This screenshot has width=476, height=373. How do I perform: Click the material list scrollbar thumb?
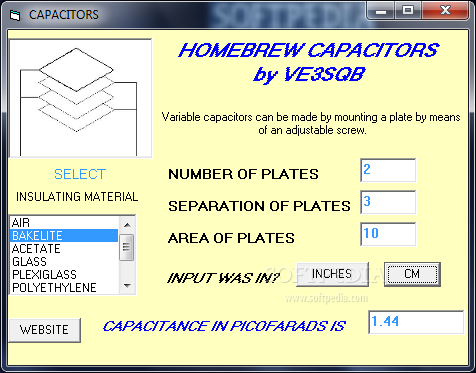click(x=127, y=247)
